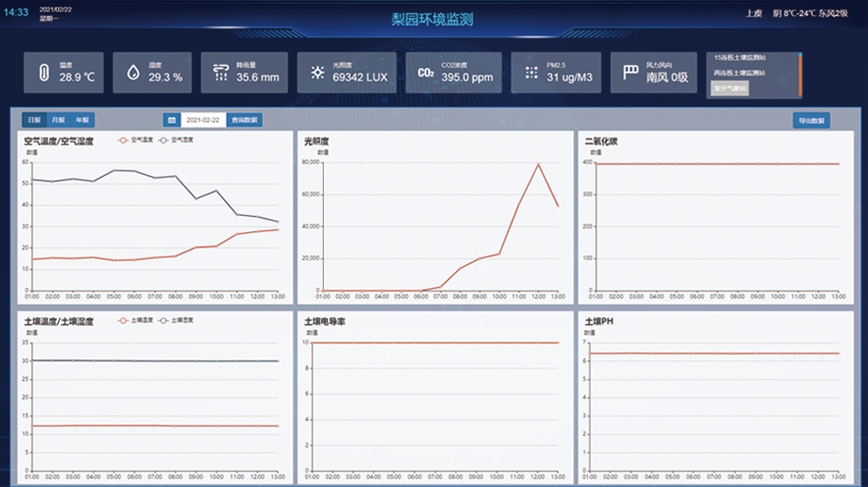Switch to the 日报 daily report tab

pyautogui.click(x=33, y=120)
